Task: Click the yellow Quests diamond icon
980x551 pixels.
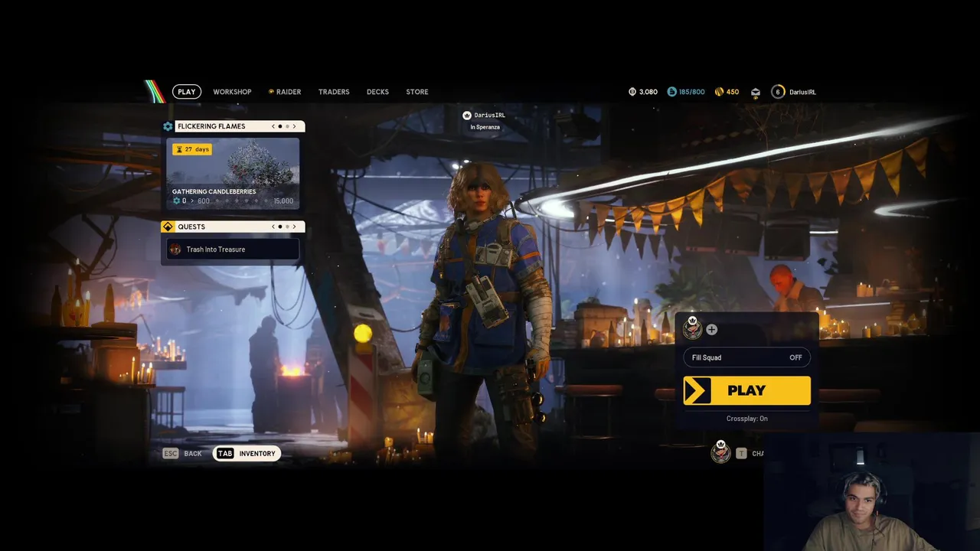Action: (168, 227)
